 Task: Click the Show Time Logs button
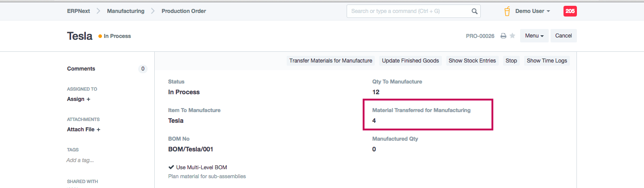point(547,61)
